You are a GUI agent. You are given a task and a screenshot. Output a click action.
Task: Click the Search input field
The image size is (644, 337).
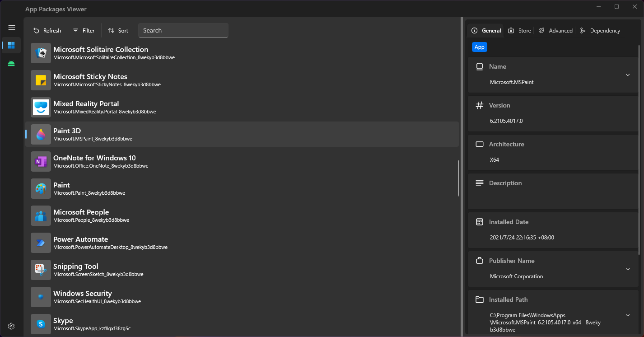point(183,31)
